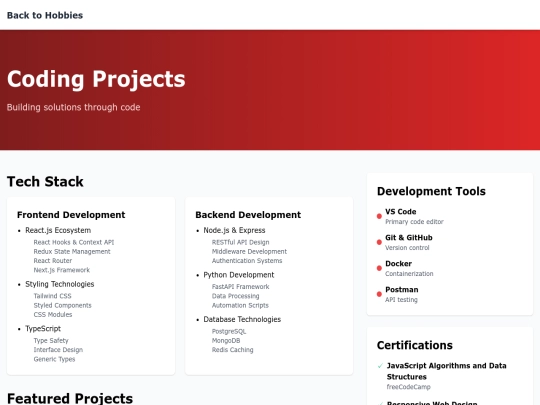Click the green checkmark beside JavaScript Algorithms certification

coord(380,366)
